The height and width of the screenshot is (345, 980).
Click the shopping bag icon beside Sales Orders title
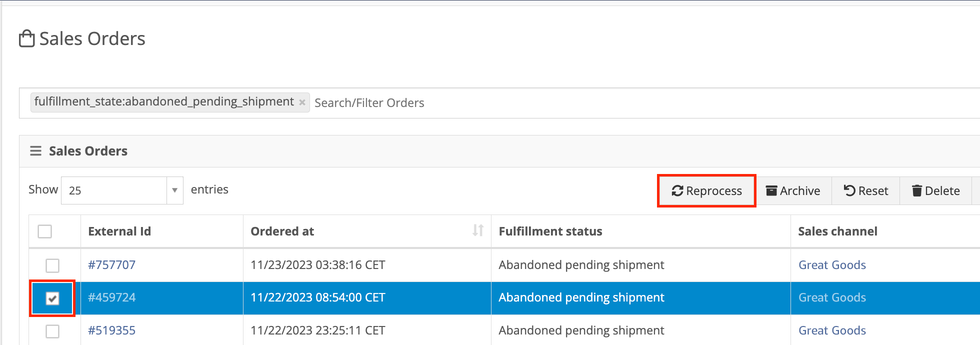[x=27, y=38]
